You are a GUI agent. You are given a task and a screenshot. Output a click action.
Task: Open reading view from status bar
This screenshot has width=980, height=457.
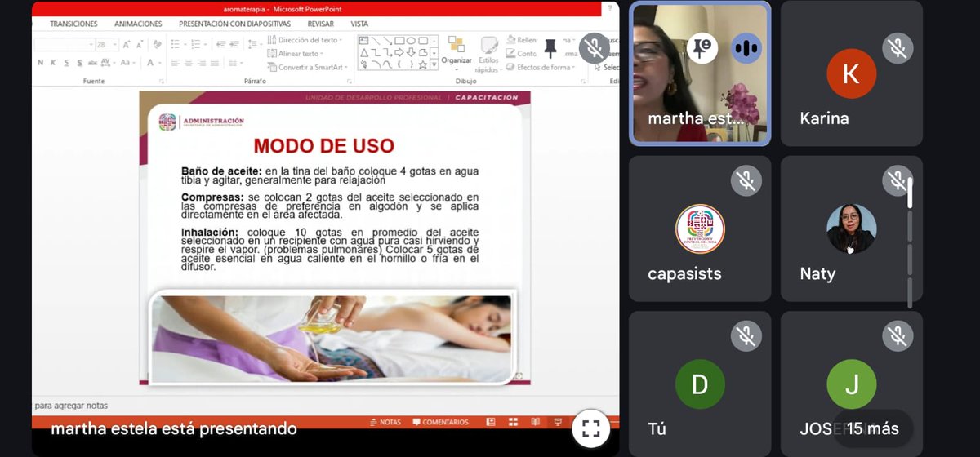coord(536,422)
